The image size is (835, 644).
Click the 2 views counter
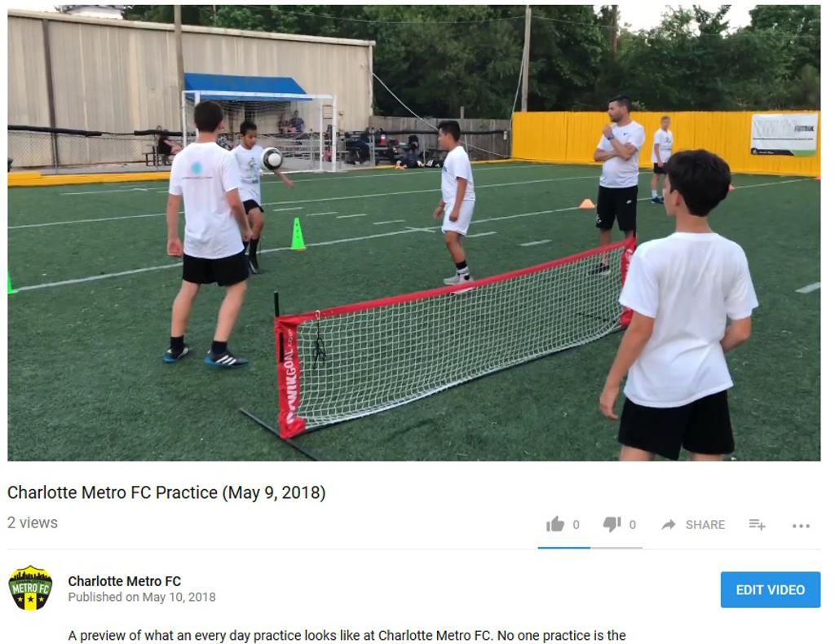click(x=33, y=523)
